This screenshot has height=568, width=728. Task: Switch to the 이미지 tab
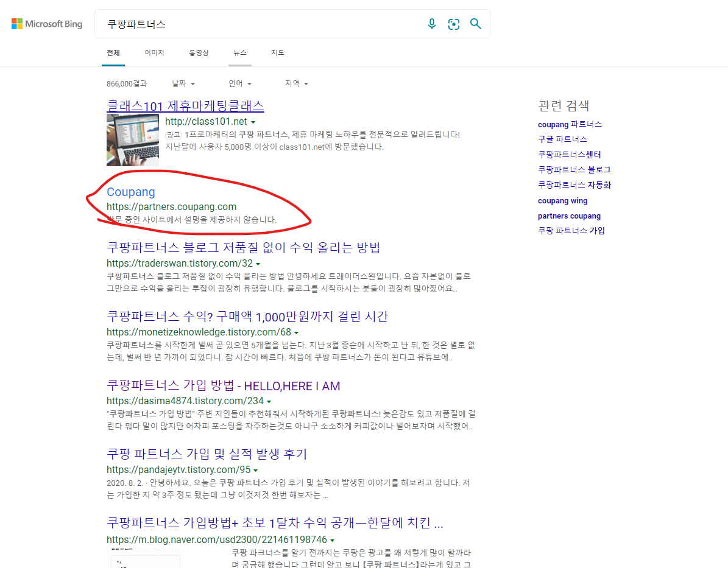coord(154,53)
